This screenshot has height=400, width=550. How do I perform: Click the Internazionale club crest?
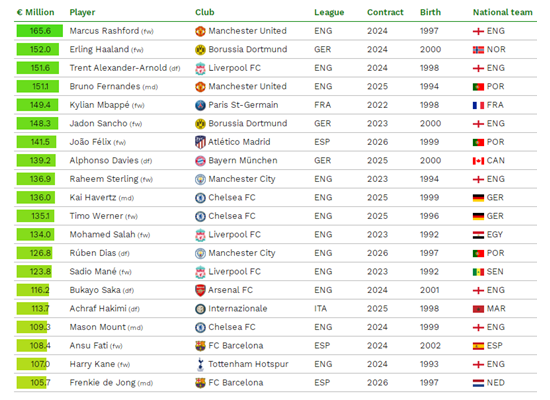pos(200,309)
